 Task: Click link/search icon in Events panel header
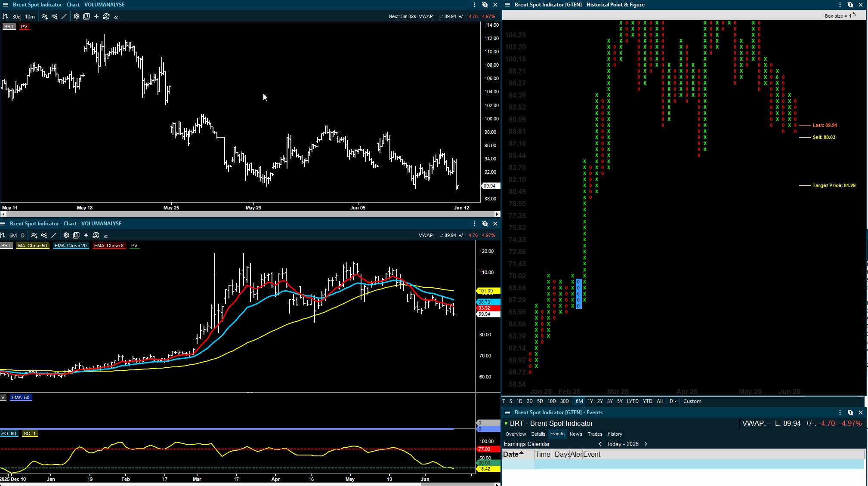(850, 412)
